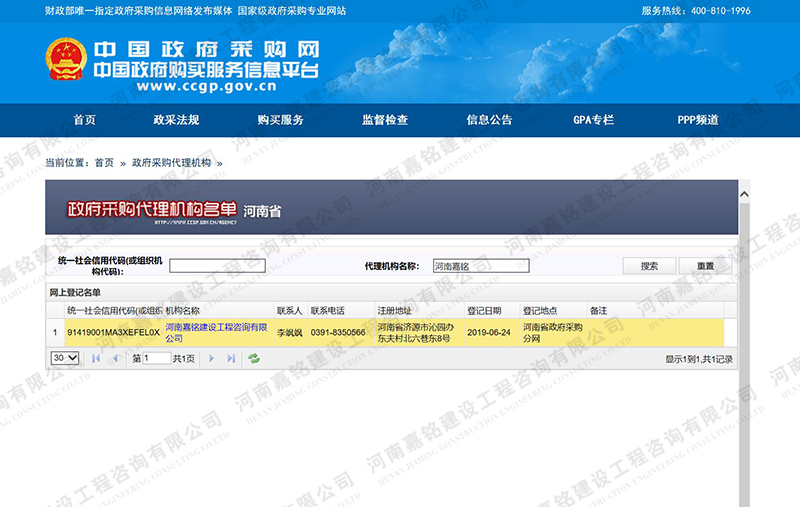Open 监督检查 navigation item

385,120
